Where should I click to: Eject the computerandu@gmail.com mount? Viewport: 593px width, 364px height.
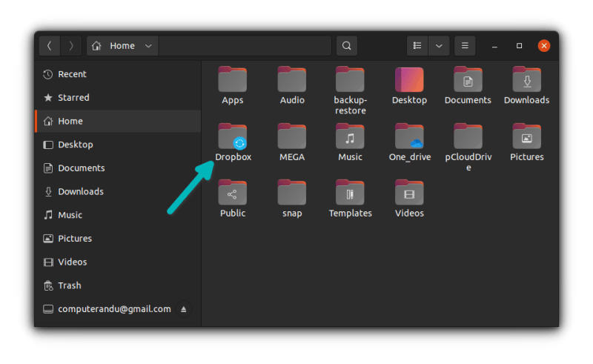tap(184, 309)
